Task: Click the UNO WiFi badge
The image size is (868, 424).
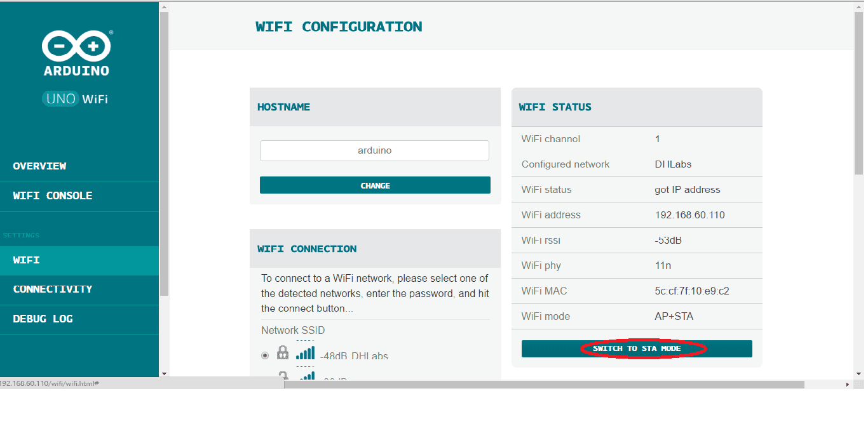Action: coord(76,98)
